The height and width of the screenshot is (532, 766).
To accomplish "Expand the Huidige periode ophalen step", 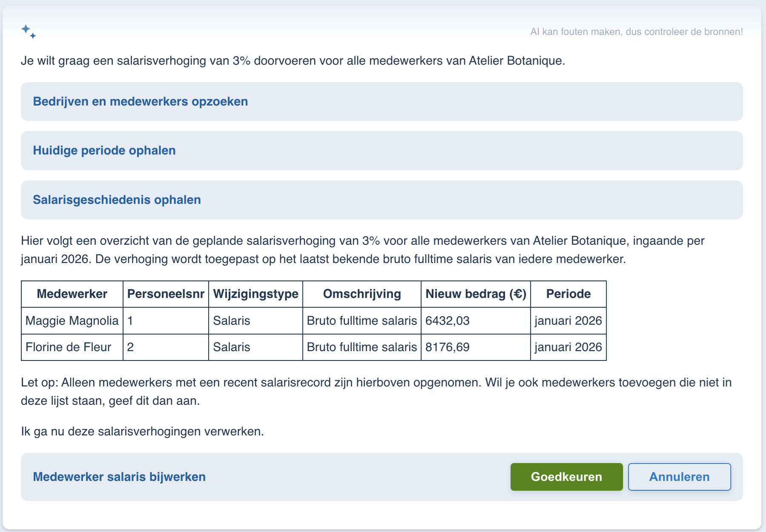I will click(382, 151).
